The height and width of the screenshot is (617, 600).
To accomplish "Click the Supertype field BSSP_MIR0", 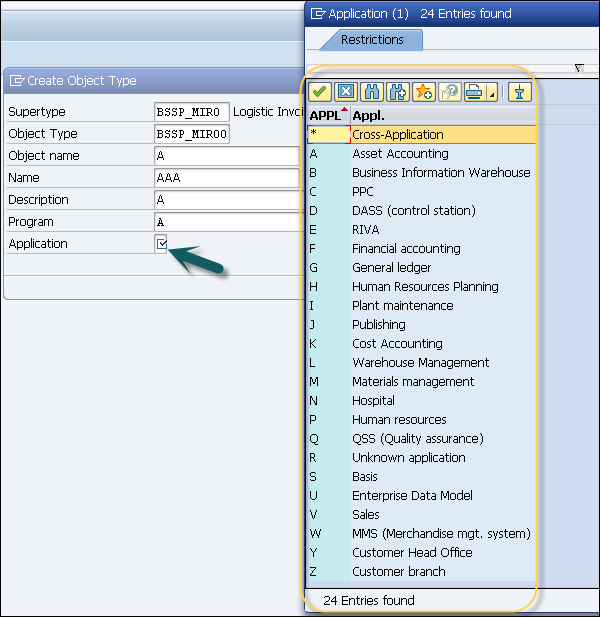I will 192,112.
